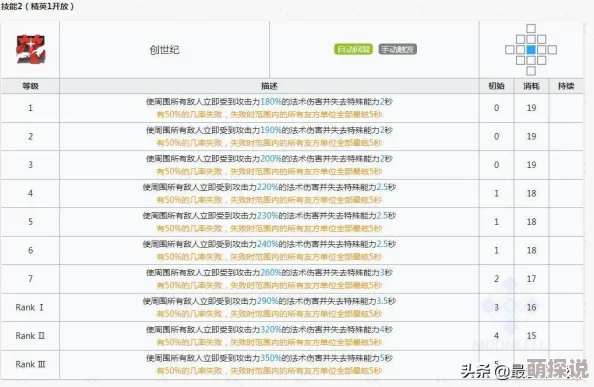
Task: Click initial value 4 in Rank II row
Action: pyautogui.click(x=496, y=336)
